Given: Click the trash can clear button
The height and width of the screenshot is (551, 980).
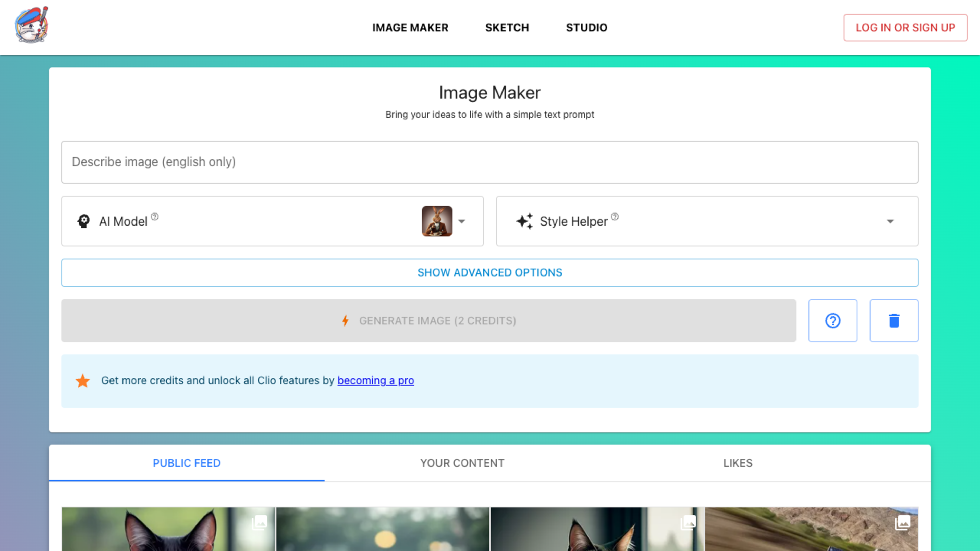Looking at the screenshot, I should [894, 321].
